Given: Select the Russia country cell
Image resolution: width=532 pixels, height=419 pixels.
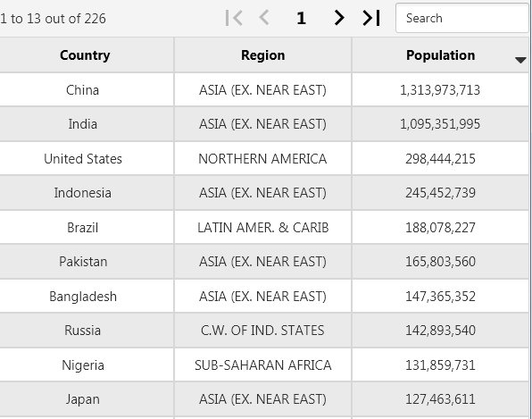Looking at the screenshot, I should point(82,330).
